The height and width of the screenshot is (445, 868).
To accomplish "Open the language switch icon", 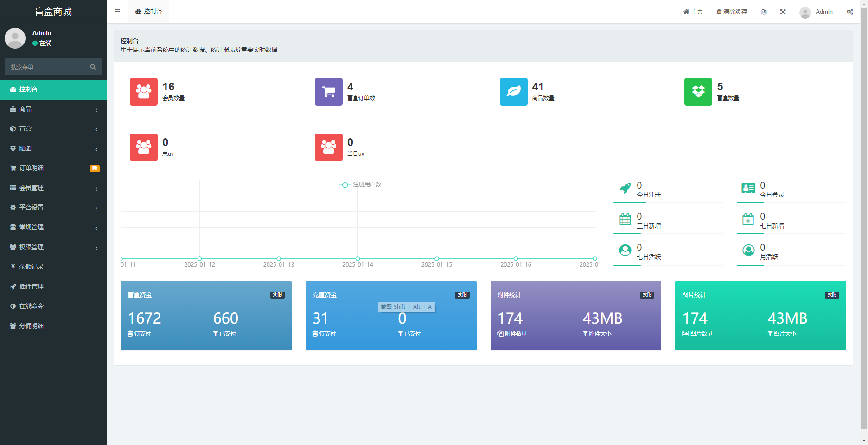I will (764, 12).
